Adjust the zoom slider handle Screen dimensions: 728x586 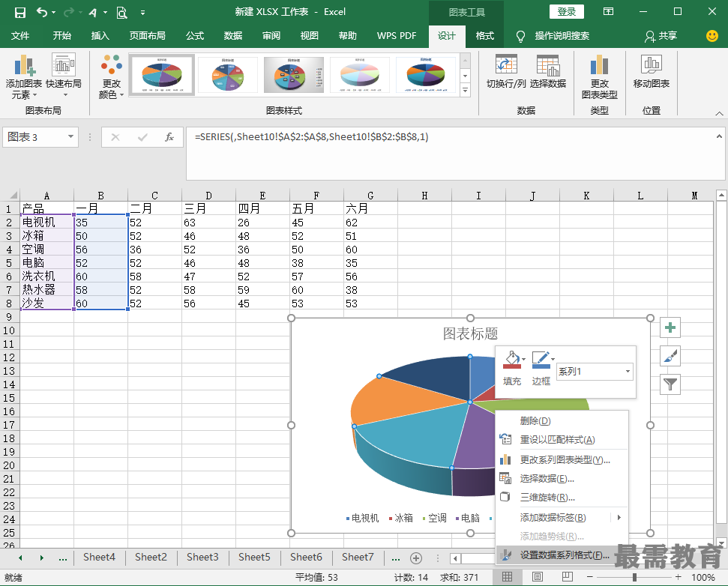point(634,577)
